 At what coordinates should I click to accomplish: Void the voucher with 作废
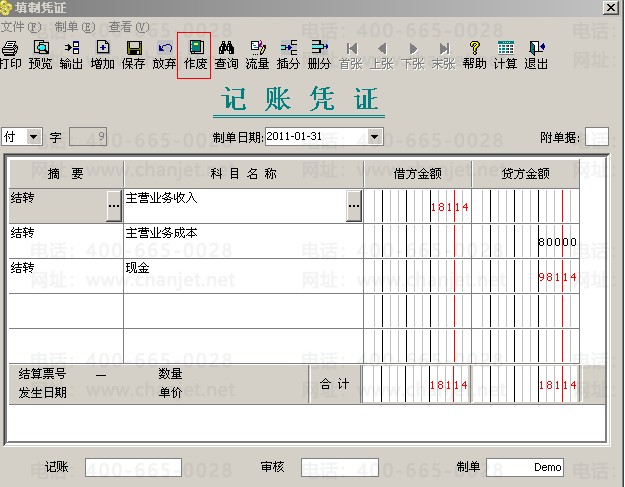tap(195, 55)
